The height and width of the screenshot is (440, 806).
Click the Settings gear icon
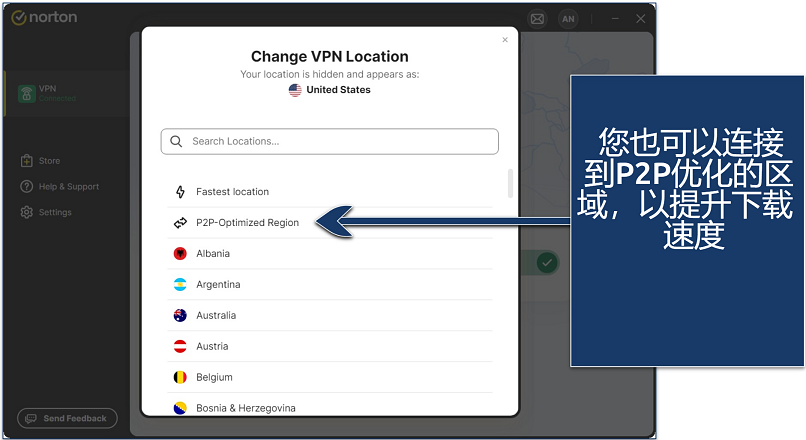(27, 212)
